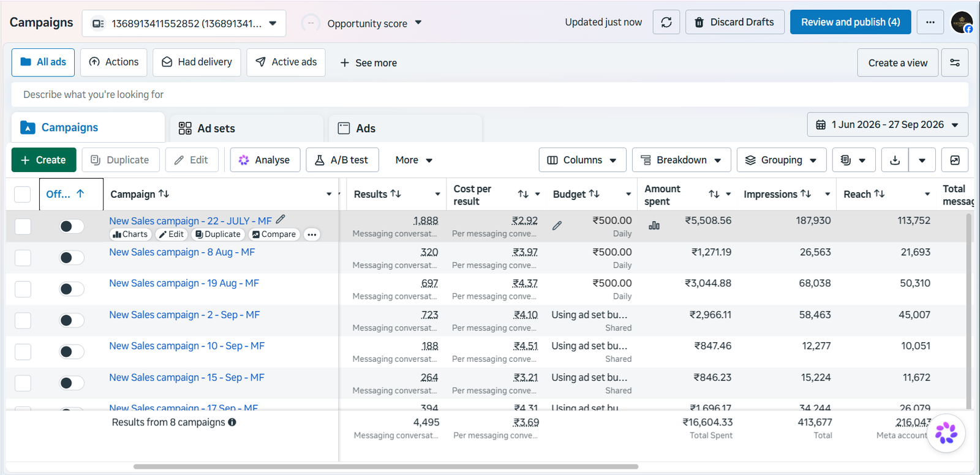Select the Had delivery view

pos(197,62)
